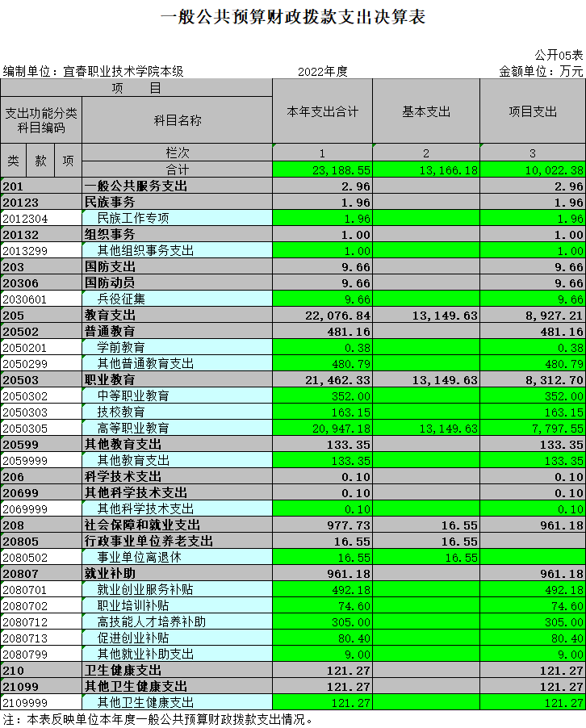Image resolution: width=586 pixels, height=728 pixels.
Task: Click the table title 一般公共预算财政拨款支出决算表
Action: [x=293, y=17]
